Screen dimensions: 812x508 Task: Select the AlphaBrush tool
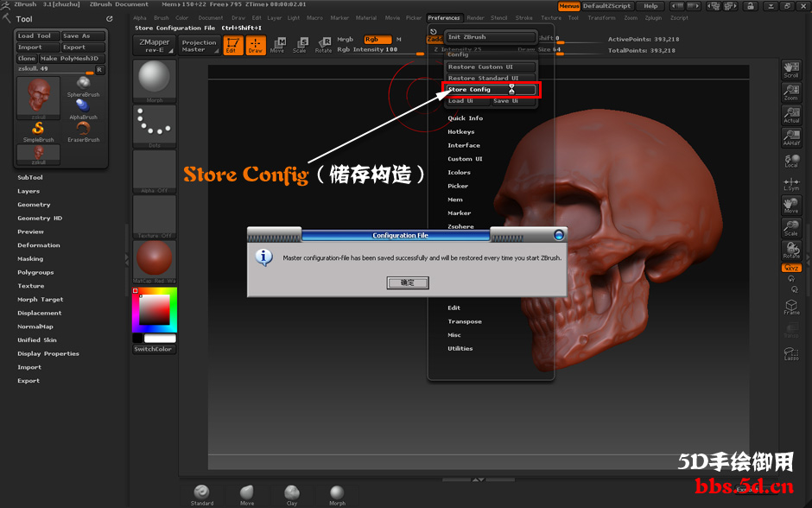tap(84, 109)
